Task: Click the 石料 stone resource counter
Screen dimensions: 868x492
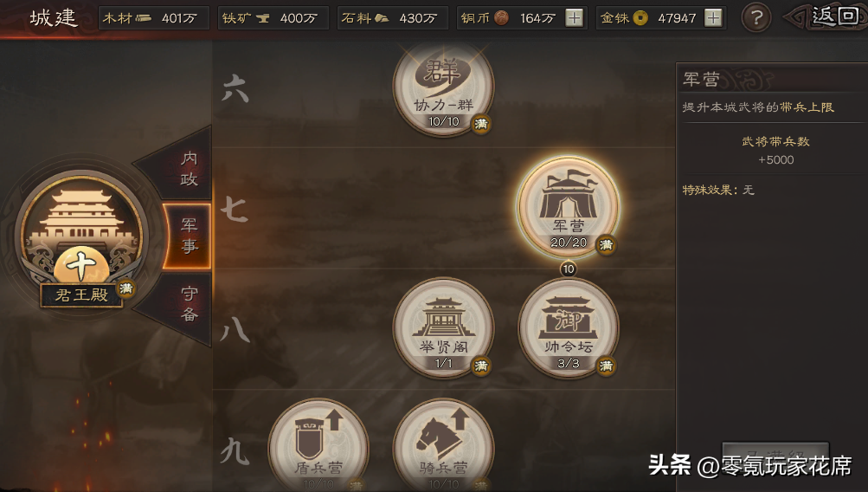Action: click(393, 18)
